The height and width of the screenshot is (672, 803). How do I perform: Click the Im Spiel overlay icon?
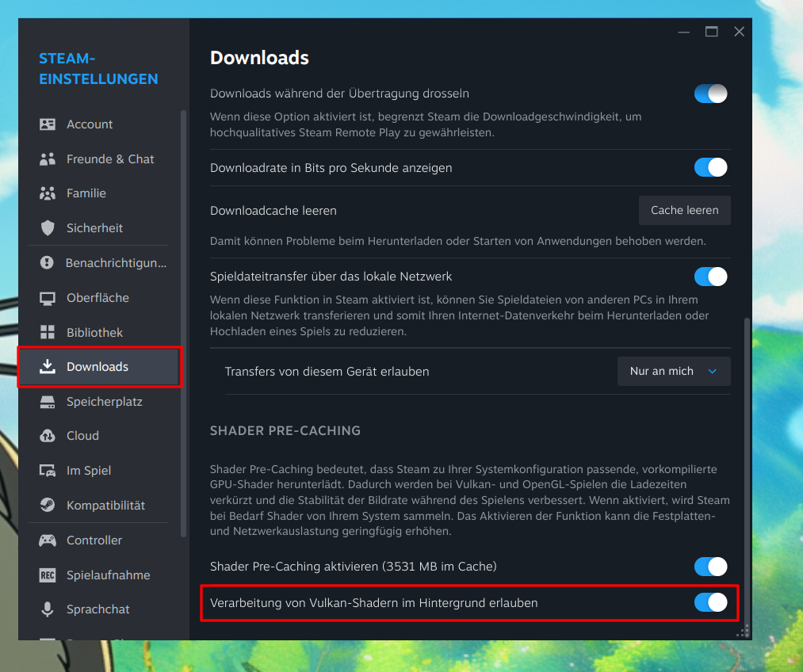pyautogui.click(x=47, y=471)
